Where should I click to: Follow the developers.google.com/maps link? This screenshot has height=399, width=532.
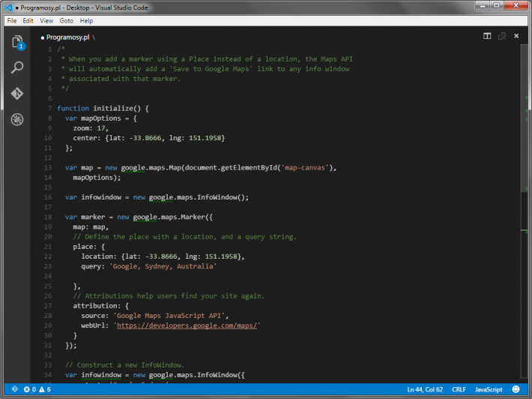[x=187, y=325]
